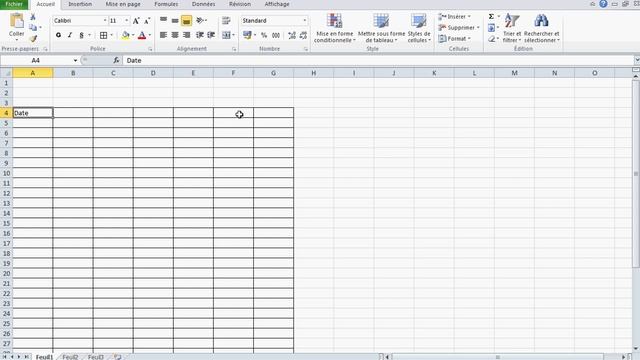Align cell contents to the top

[163, 20]
